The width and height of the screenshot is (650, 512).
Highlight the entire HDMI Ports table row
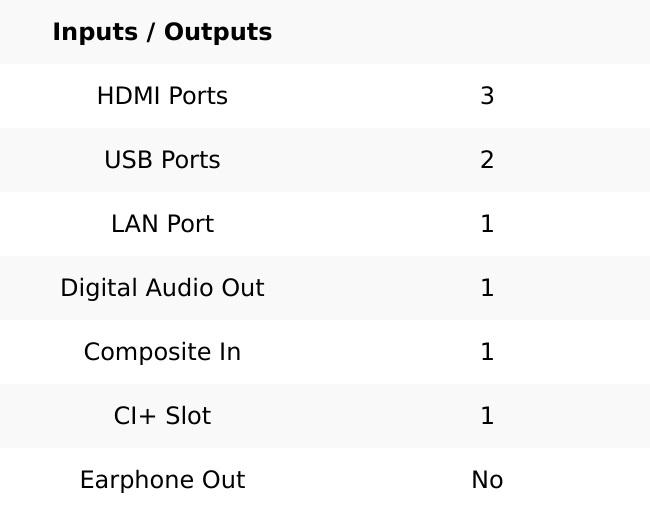pyautogui.click(x=325, y=96)
